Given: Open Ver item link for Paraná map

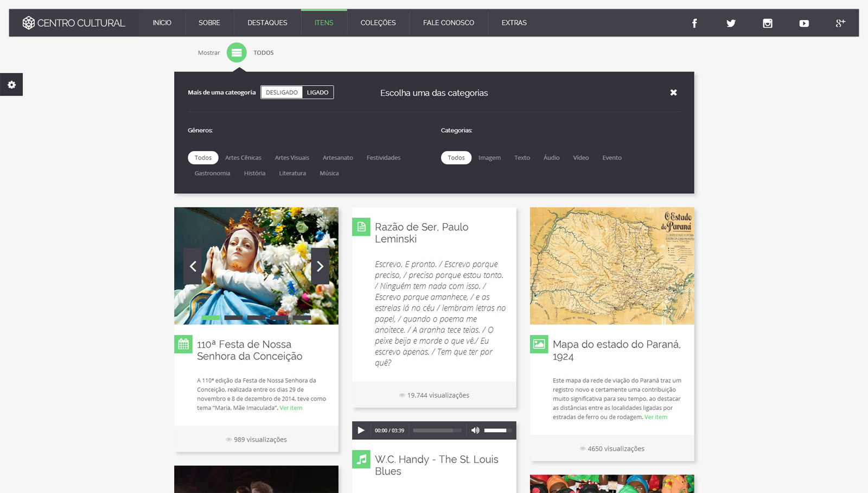Looking at the screenshot, I should click(x=656, y=417).
